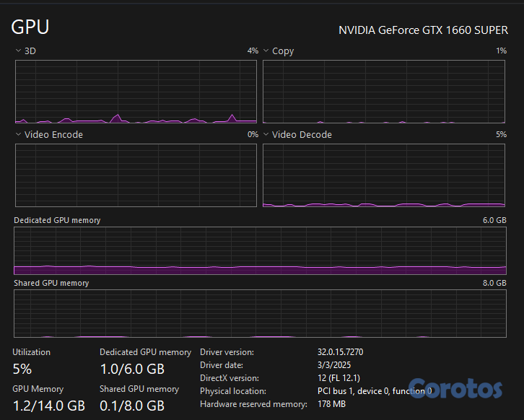Click the 1.2/14.0 GB GPU Memory value
Viewport: 524px width, 420px height.
point(49,406)
